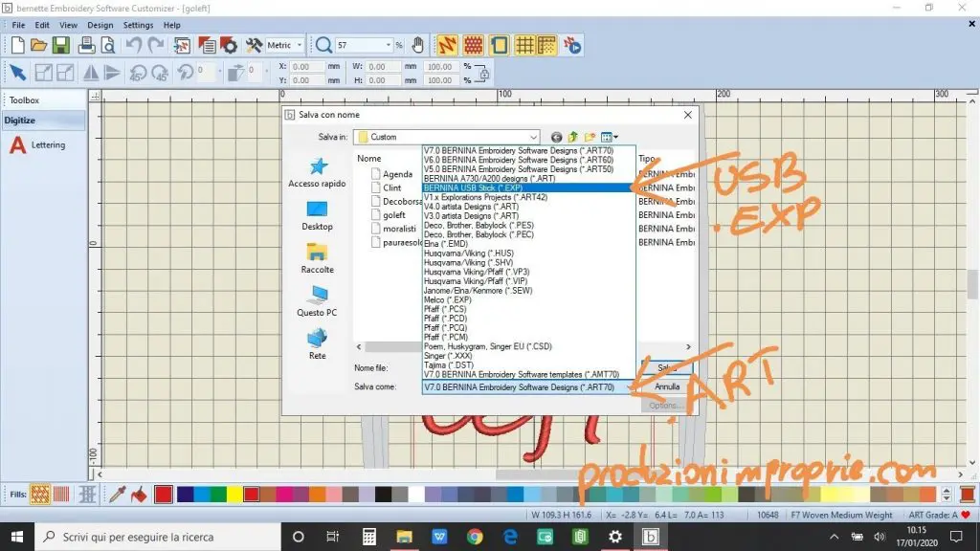Image resolution: width=980 pixels, height=551 pixels.
Task: Open the Edit menu
Action: coord(42,25)
